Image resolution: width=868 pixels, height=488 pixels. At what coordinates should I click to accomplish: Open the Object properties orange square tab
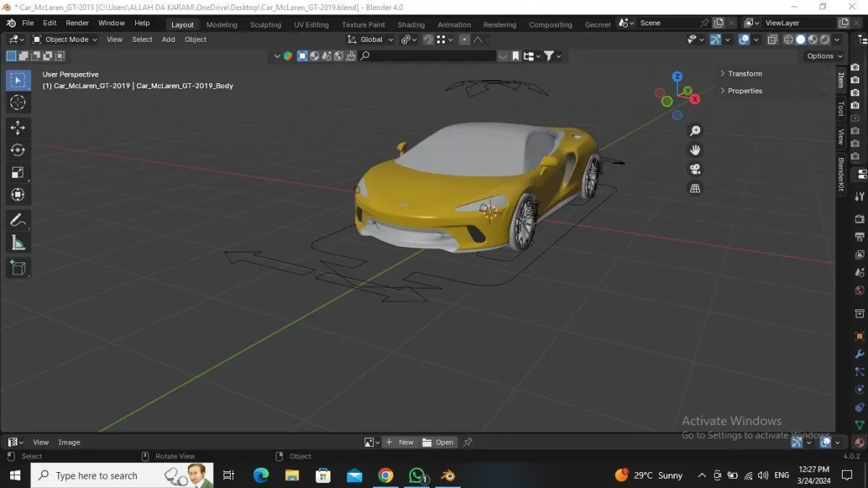860,336
